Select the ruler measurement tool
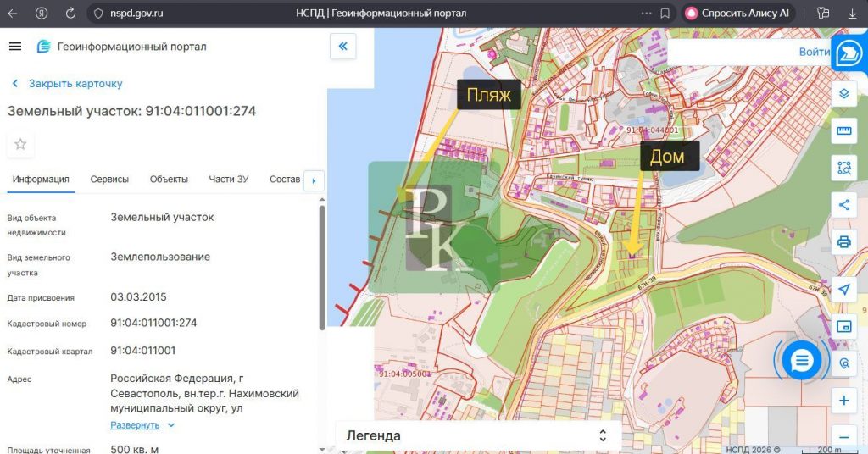 [843, 130]
